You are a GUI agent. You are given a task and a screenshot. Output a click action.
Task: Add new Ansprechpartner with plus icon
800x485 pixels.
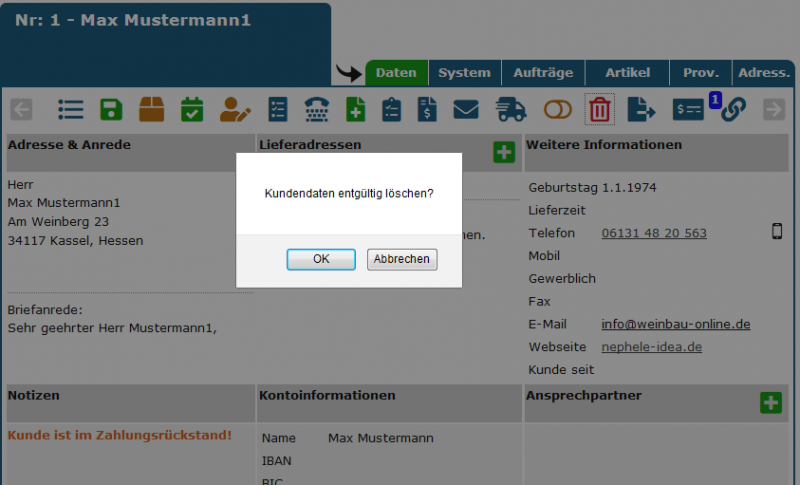point(770,402)
